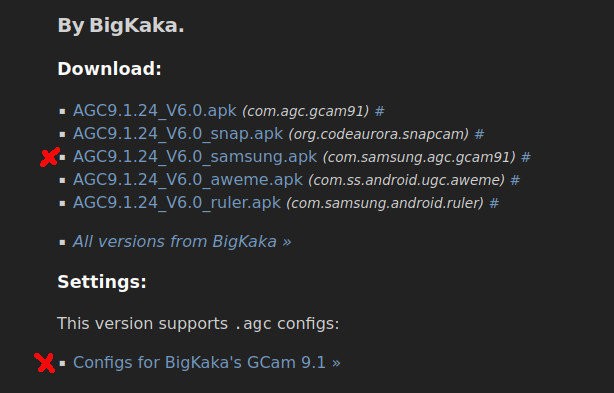Click the bullet before the ruler apk
This screenshot has height=393, width=614.
pos(62,203)
